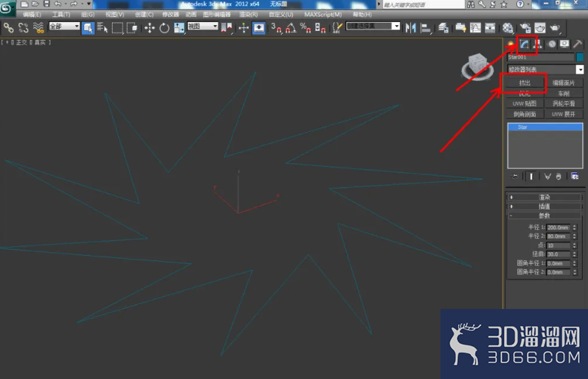Open the Material Editor sphere icon

[508, 28]
